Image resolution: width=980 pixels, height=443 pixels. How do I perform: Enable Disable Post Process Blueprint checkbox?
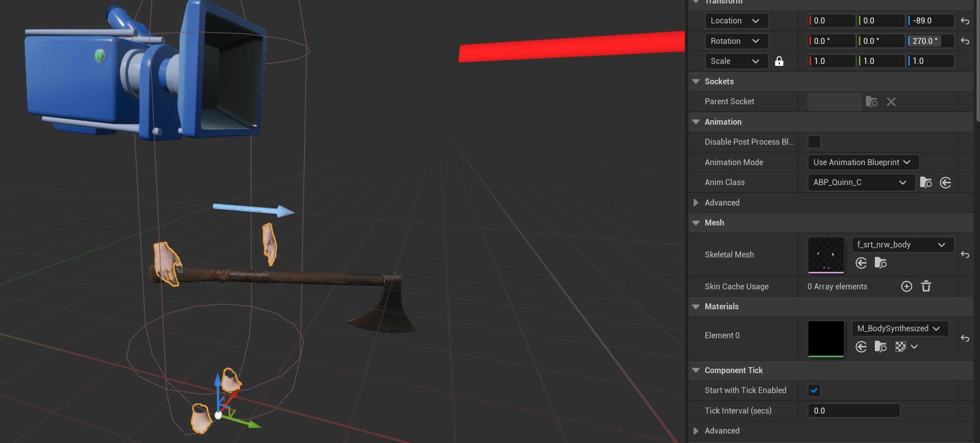click(x=814, y=142)
